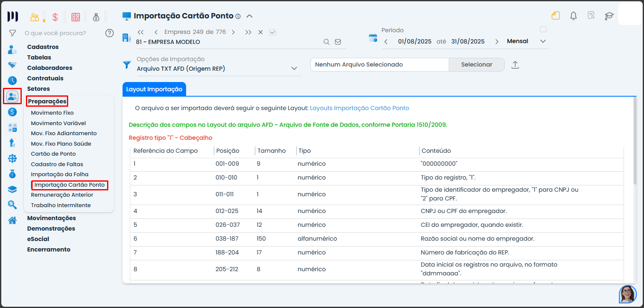Click the graduation cap training icon
The width and height of the screenshot is (644, 308).
click(x=609, y=16)
